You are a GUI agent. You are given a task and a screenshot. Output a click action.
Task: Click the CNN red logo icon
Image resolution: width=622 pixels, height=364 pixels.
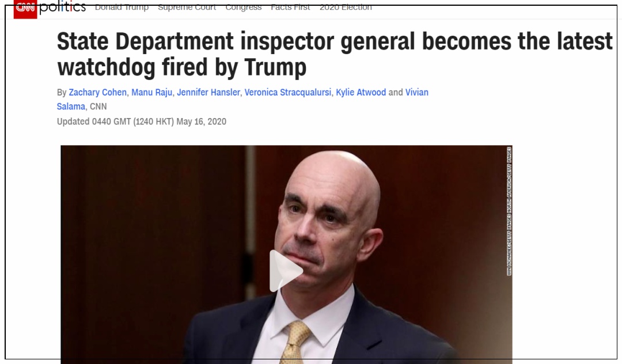coord(25,9)
